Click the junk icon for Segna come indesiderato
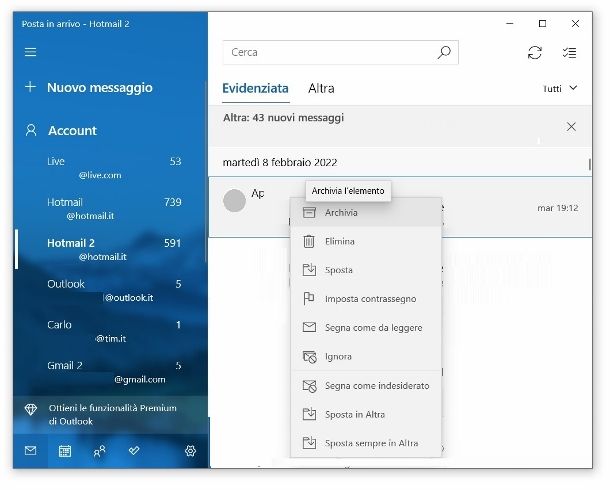Viewport: 610px width, 490px height. [x=310, y=386]
